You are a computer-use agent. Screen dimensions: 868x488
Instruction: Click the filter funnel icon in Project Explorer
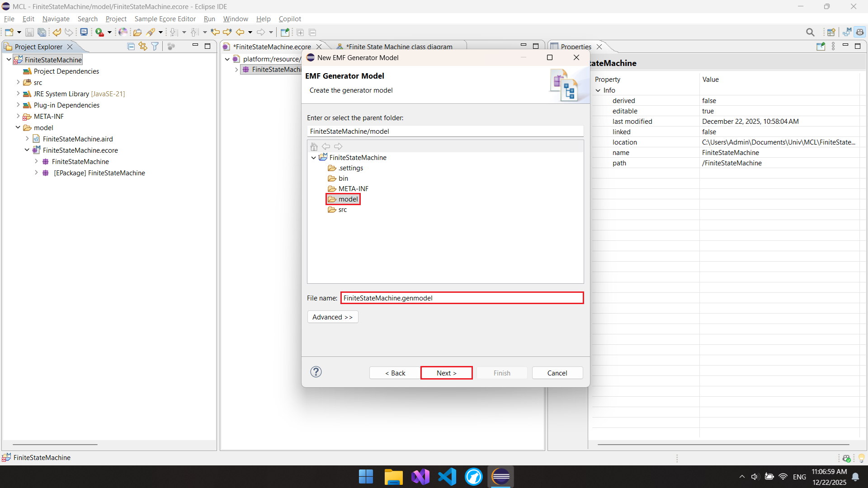pos(155,47)
